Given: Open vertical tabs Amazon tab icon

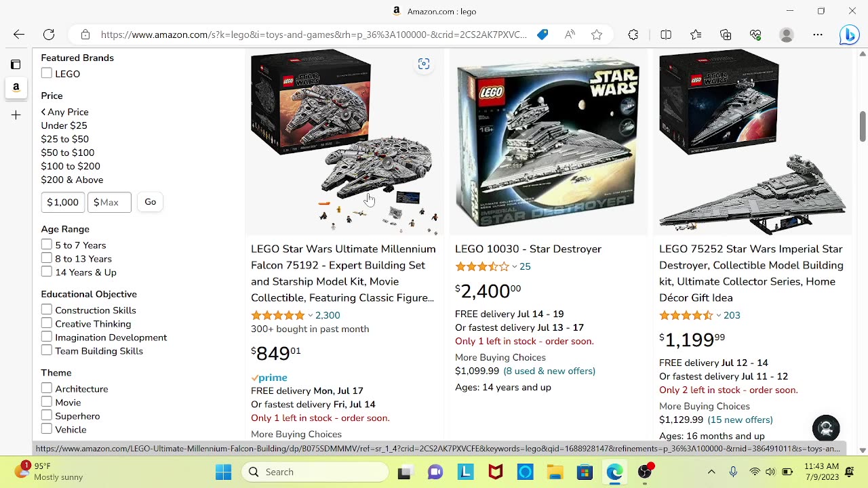Looking at the screenshot, I should pyautogui.click(x=16, y=87).
